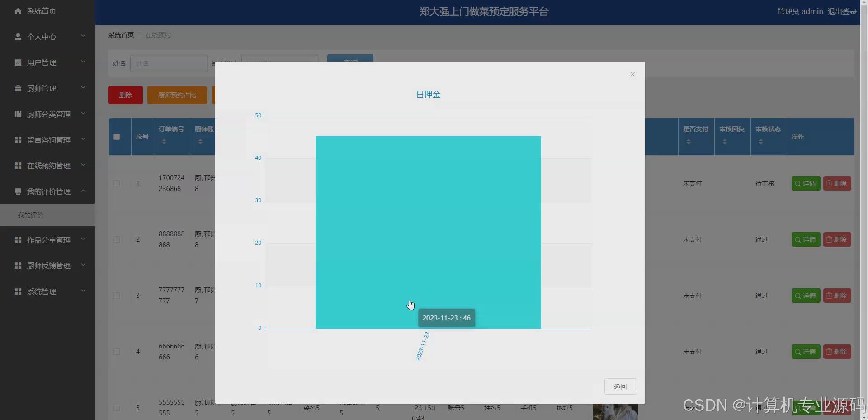Check the row 3 checkbox
The width and height of the screenshot is (868, 420).
(117, 296)
